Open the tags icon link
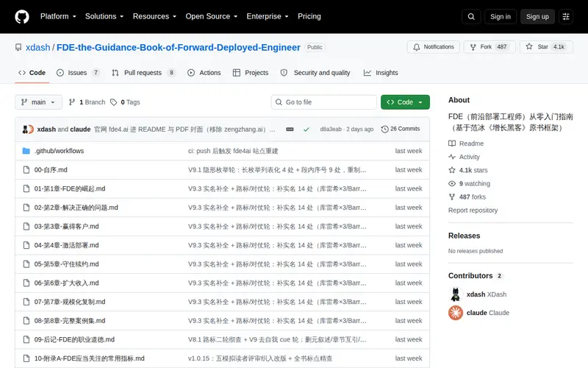 [114, 102]
